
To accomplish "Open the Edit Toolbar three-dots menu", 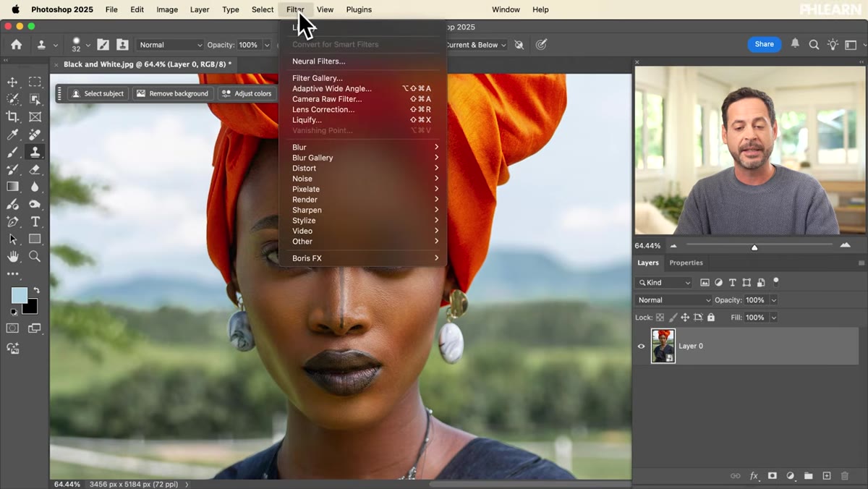I will click(x=12, y=274).
